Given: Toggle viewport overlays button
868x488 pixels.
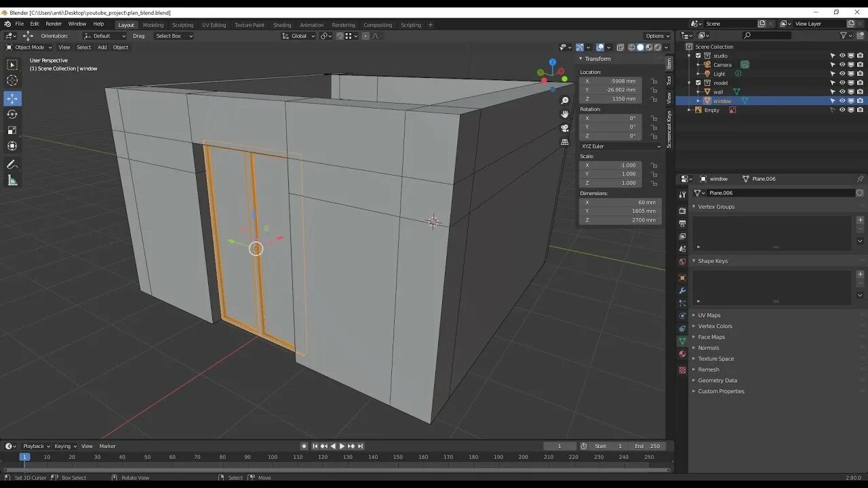Looking at the screenshot, I should click(600, 47).
